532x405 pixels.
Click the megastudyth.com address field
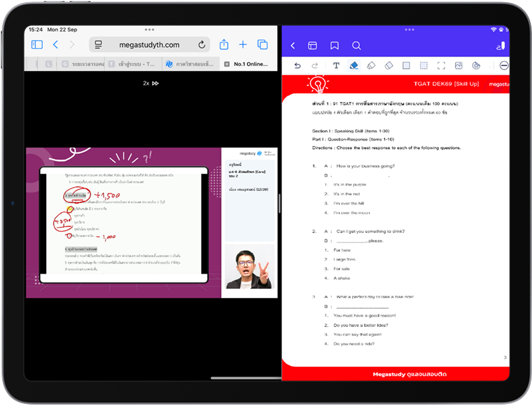[149, 44]
